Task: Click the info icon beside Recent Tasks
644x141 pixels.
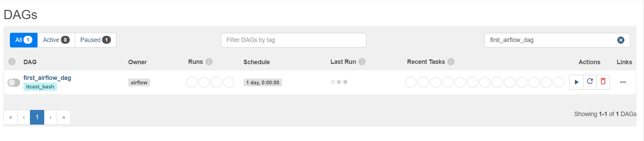Action: (x=451, y=62)
